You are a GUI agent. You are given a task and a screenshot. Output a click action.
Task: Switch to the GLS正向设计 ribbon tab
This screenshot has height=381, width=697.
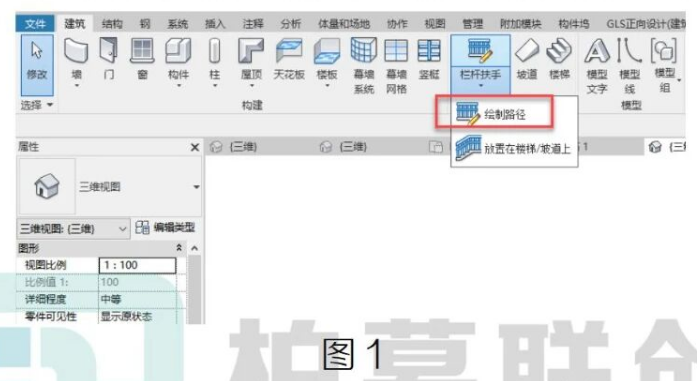click(x=646, y=23)
